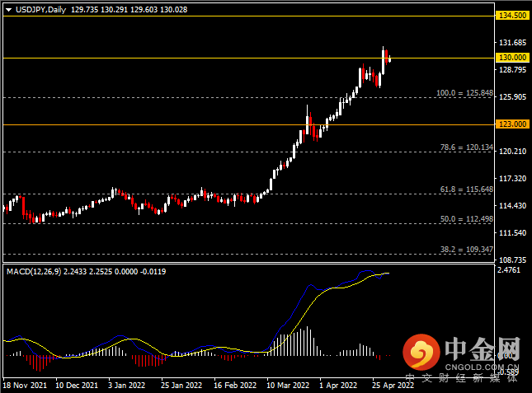The image size is (532, 393).
Task: Select the 130.000 price level label
Action: pos(513,58)
